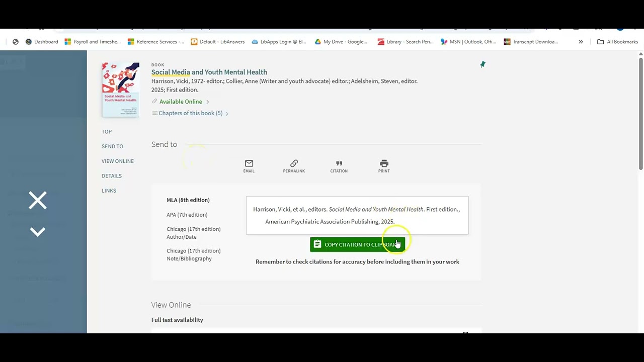Screen dimensions: 644x362
Task: Open My Drive - Google bookmark
Action: point(341,42)
